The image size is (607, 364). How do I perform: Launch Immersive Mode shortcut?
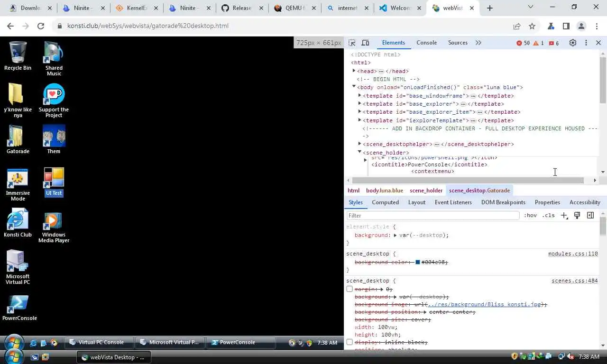[x=18, y=184]
